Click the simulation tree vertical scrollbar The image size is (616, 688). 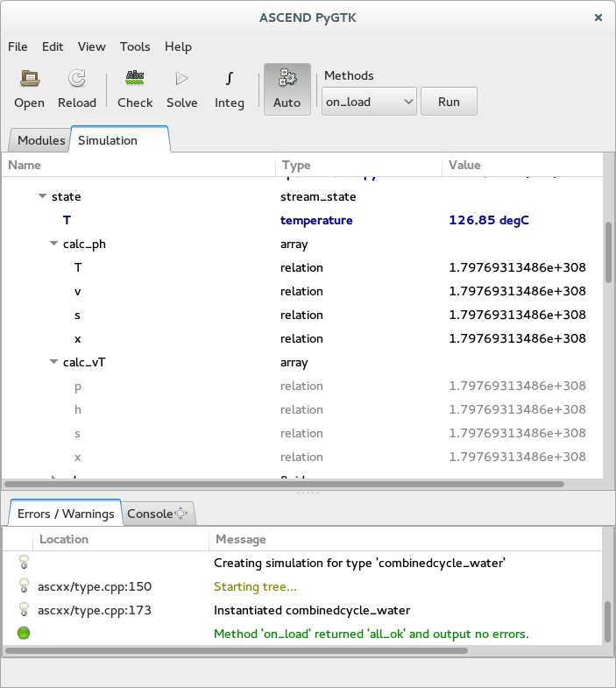(608, 252)
